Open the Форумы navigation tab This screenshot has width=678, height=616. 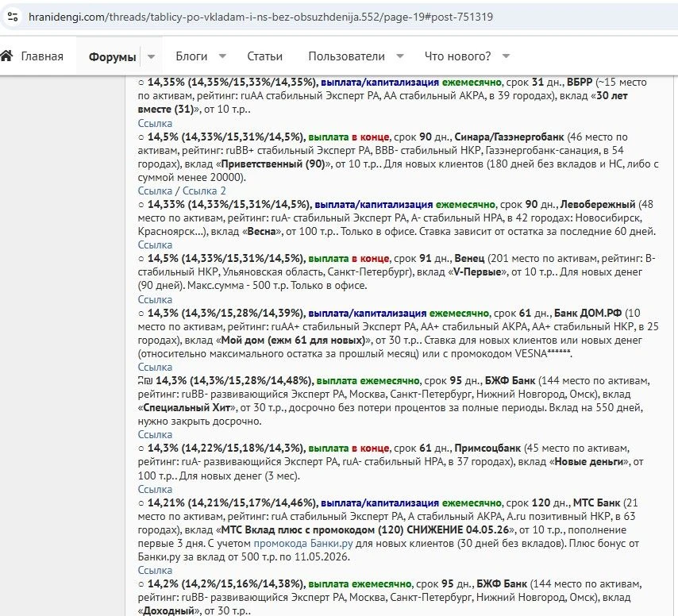pos(112,56)
